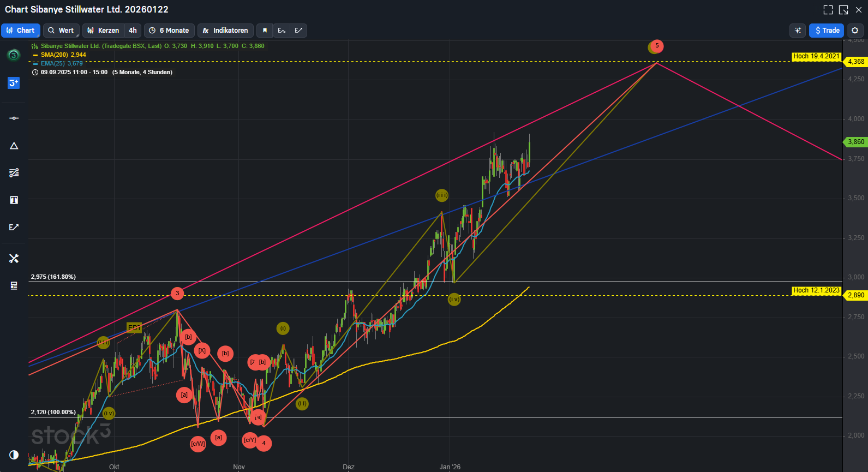Open the wrench and screwdriver tools icon
This screenshot has width=868, height=472.
tap(14, 258)
